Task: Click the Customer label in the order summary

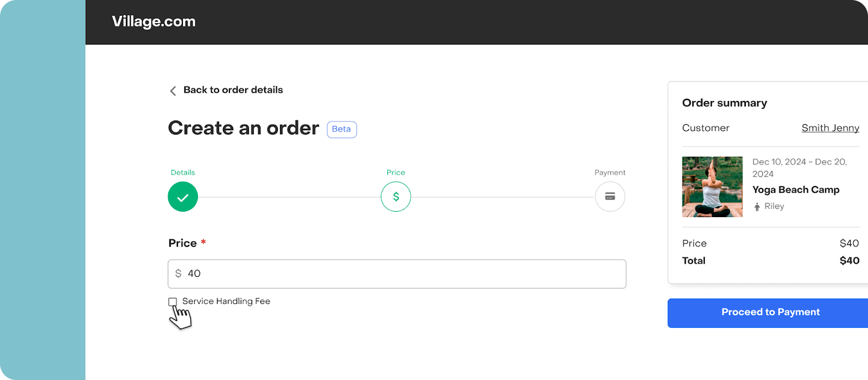Action: pyautogui.click(x=706, y=128)
